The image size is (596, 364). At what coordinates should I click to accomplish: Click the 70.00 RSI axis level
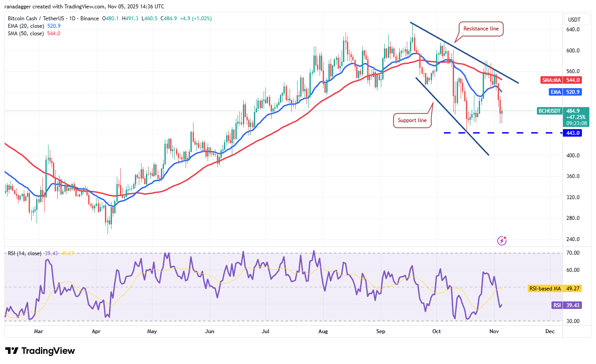click(574, 253)
